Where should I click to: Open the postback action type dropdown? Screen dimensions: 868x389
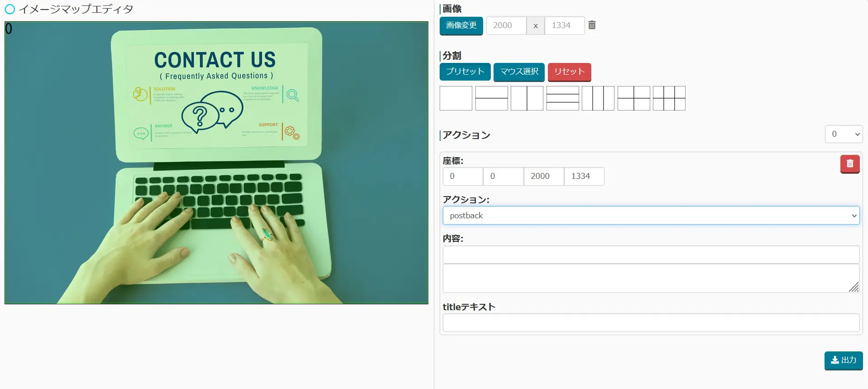(651, 216)
